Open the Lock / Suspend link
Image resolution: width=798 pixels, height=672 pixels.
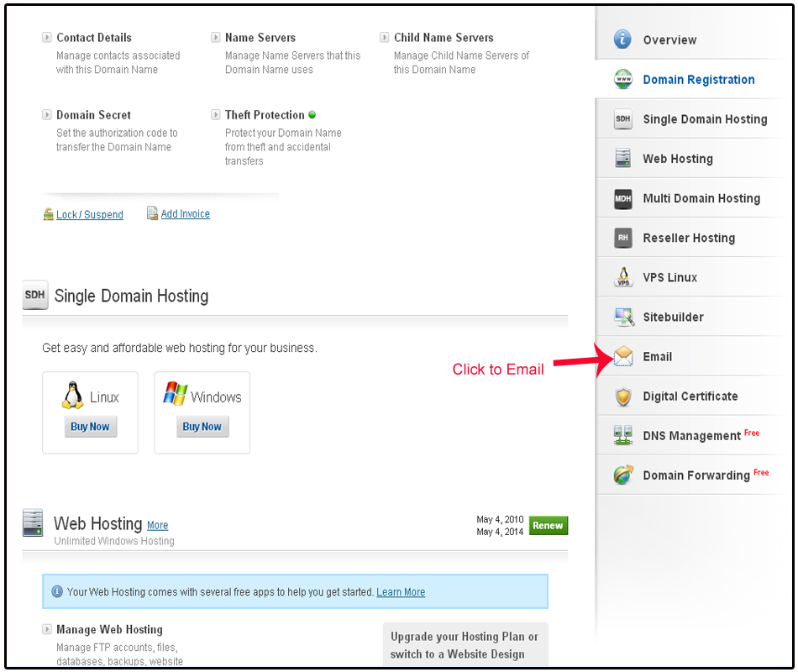click(x=89, y=215)
